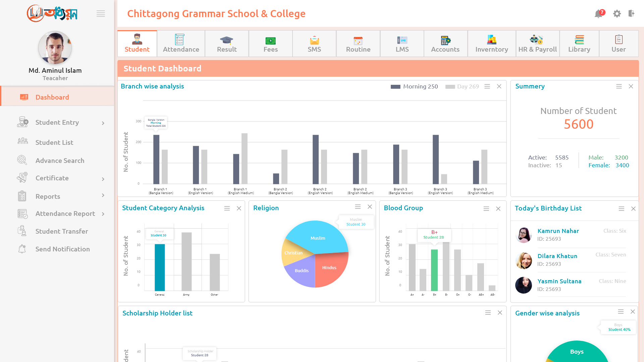
Task: Open the Fees module icon
Action: coord(270,41)
